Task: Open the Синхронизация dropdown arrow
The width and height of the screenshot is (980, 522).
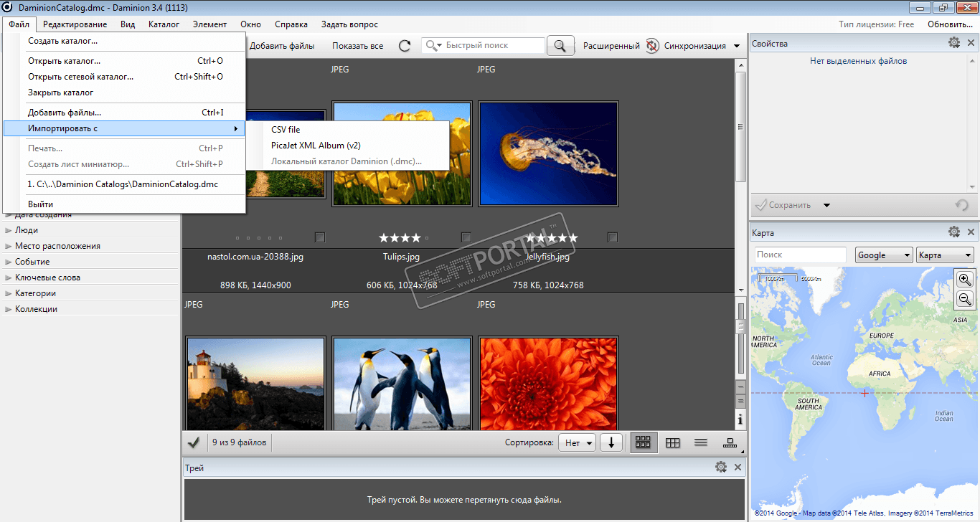Action: (x=737, y=46)
